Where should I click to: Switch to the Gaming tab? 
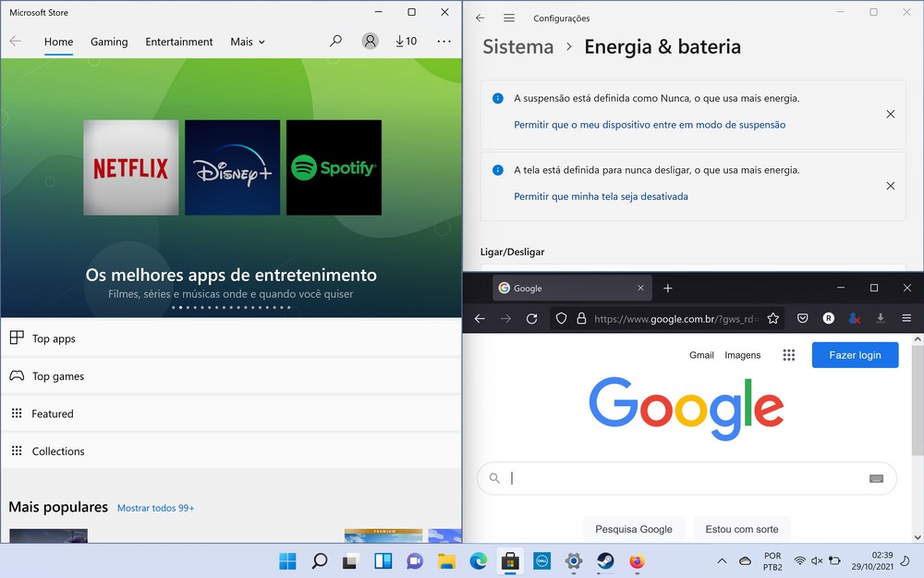click(109, 42)
